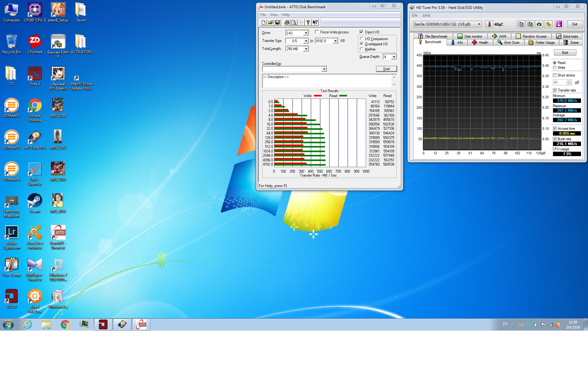Select the Write radio button in HD Tune
Viewport: 588px width, 367px height.
click(555, 68)
